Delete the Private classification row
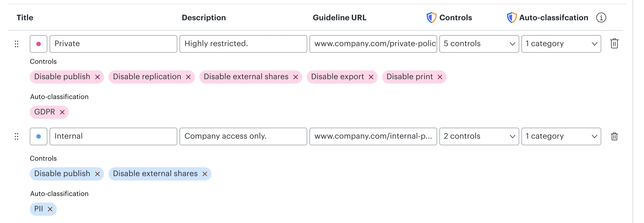The height and width of the screenshot is (223, 644). [x=614, y=44]
